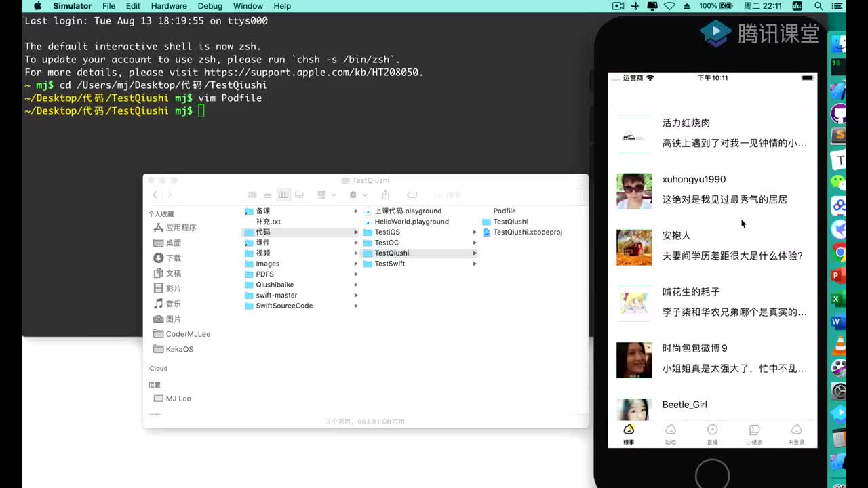
Task: Select MJ Lee location in Finder sidebar
Action: [172, 399]
